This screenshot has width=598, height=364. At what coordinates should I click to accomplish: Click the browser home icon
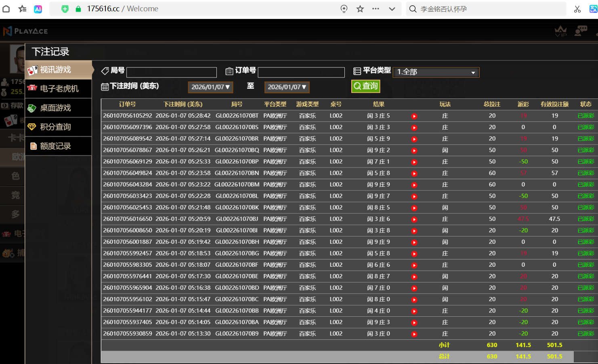pos(6,9)
